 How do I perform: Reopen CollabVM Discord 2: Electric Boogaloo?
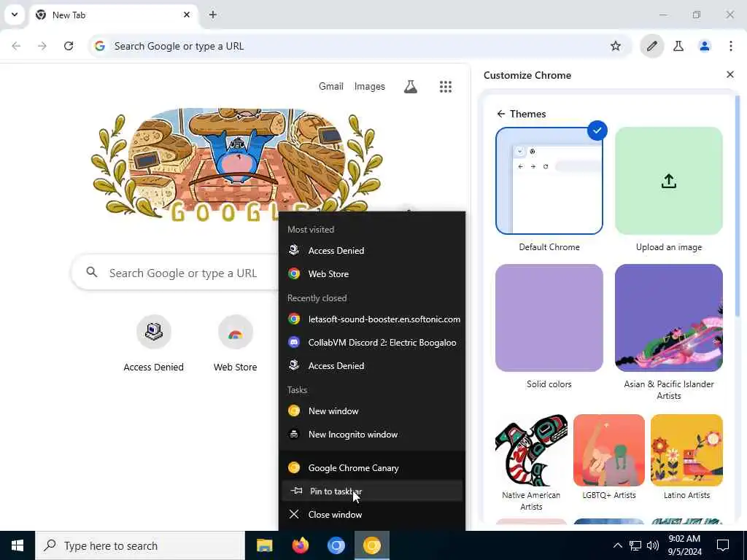(371, 343)
